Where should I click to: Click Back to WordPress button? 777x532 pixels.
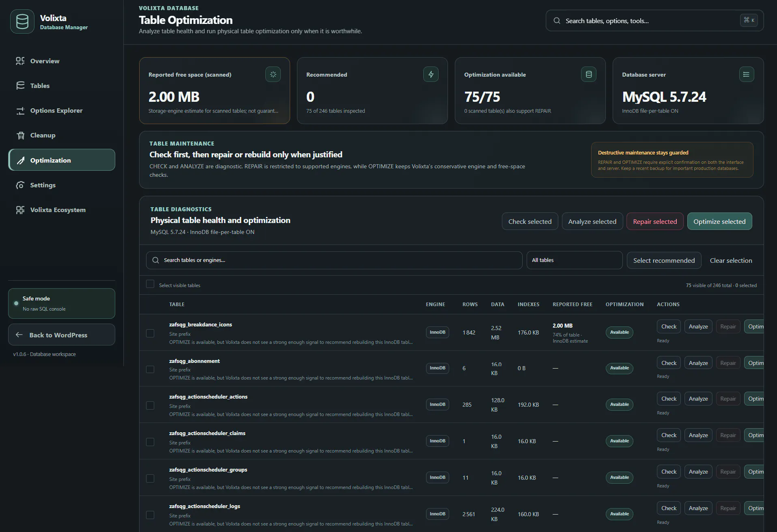tap(62, 335)
